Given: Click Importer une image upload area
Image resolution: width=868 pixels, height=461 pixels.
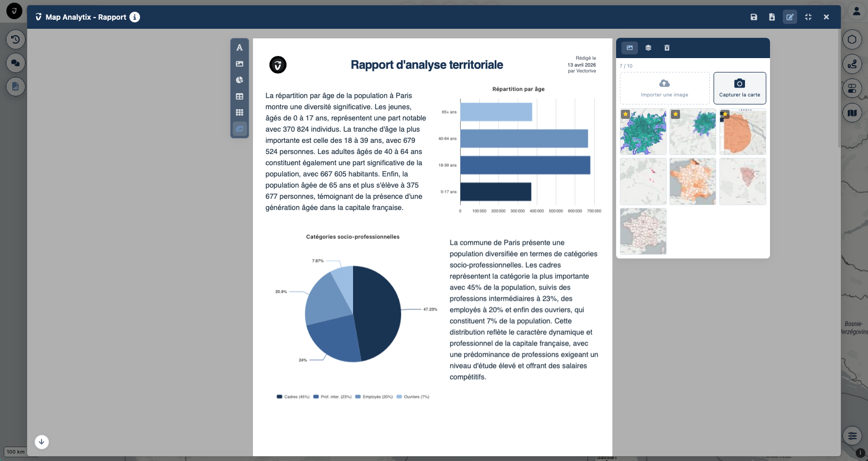Looking at the screenshot, I should pos(665,88).
